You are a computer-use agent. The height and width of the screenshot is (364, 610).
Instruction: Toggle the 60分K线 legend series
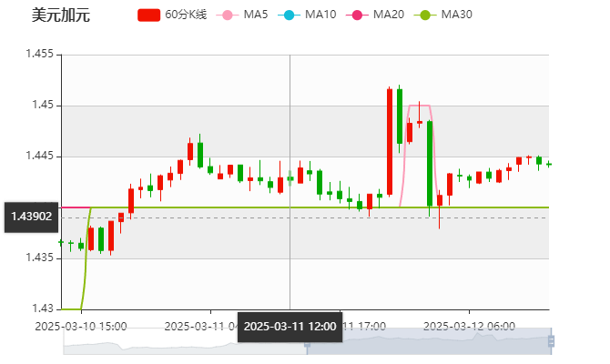point(172,15)
